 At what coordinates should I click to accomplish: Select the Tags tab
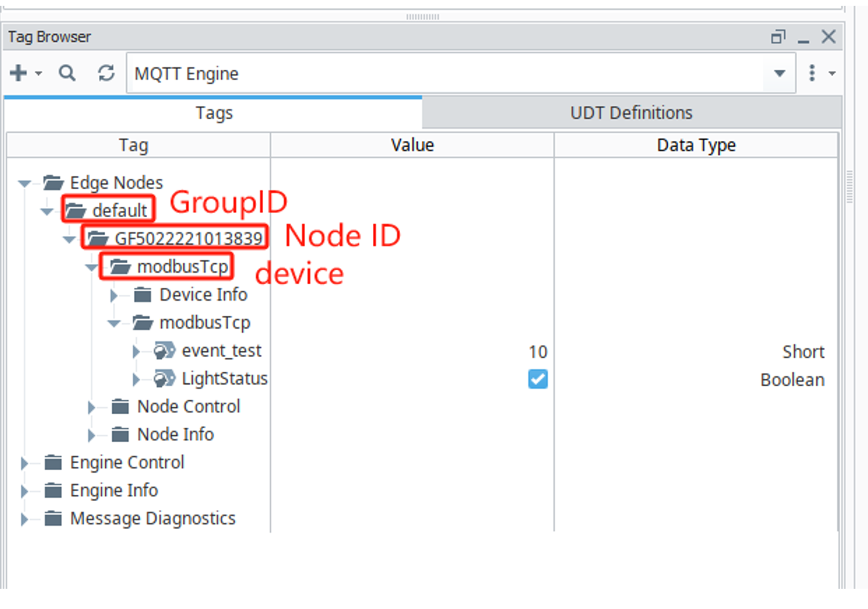tap(214, 113)
